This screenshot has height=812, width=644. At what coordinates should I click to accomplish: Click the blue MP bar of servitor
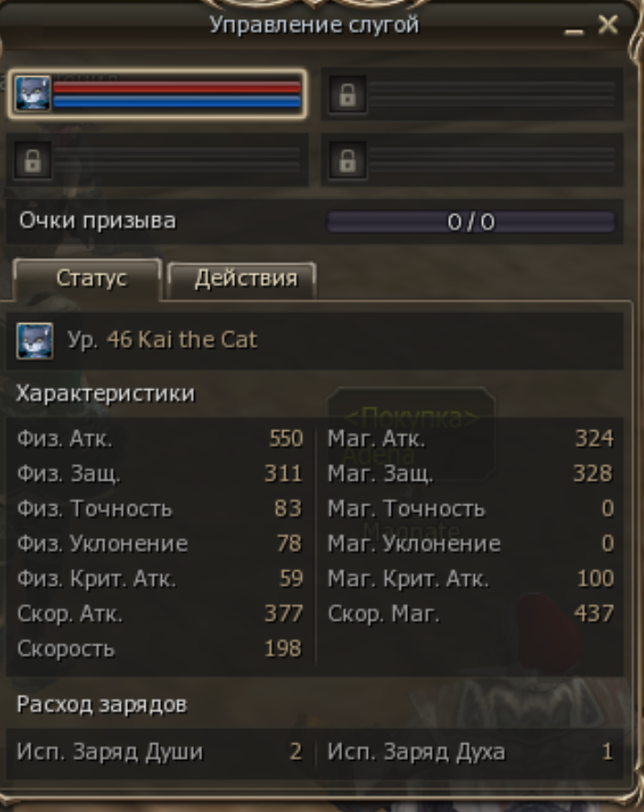[177, 101]
